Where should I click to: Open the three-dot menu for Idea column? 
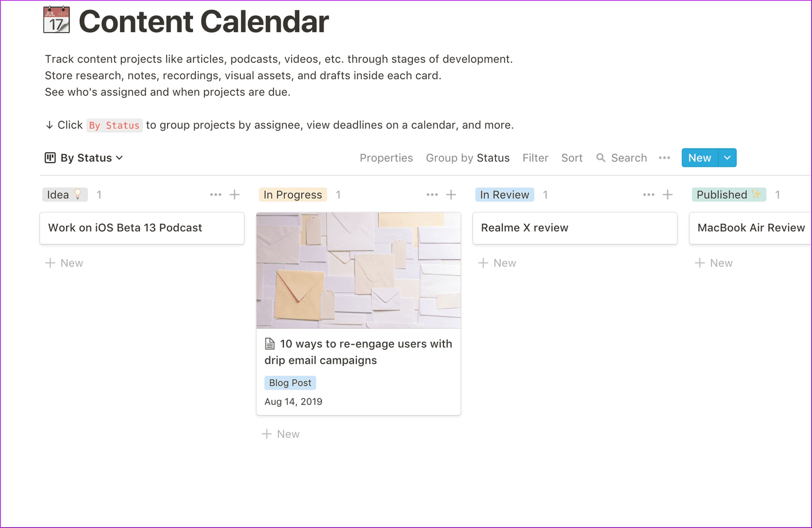click(x=216, y=195)
